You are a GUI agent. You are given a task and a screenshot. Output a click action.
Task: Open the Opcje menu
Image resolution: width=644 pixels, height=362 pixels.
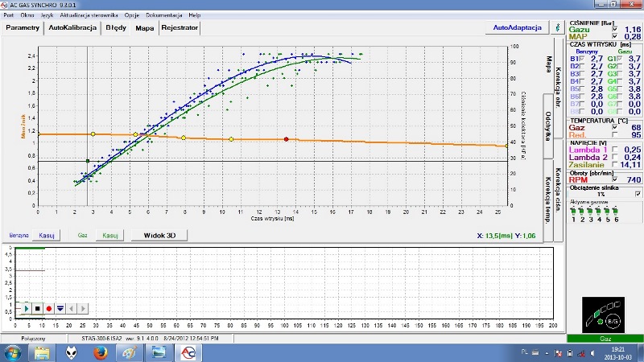(132, 15)
